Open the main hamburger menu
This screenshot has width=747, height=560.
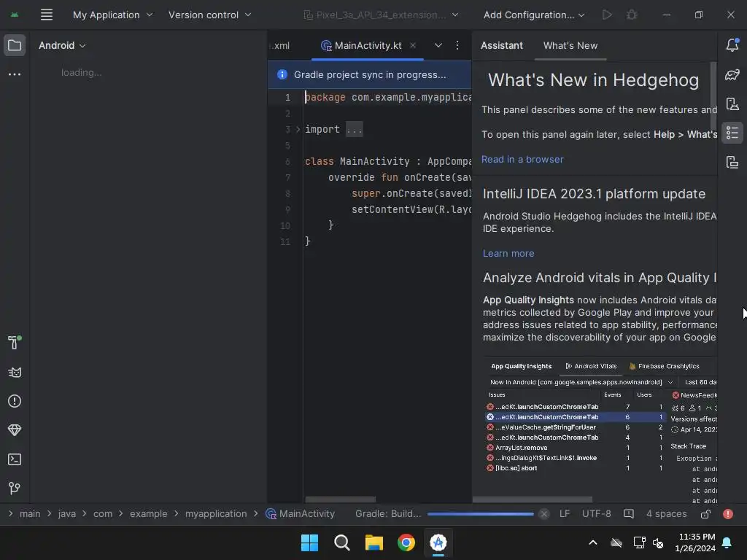[46, 15]
